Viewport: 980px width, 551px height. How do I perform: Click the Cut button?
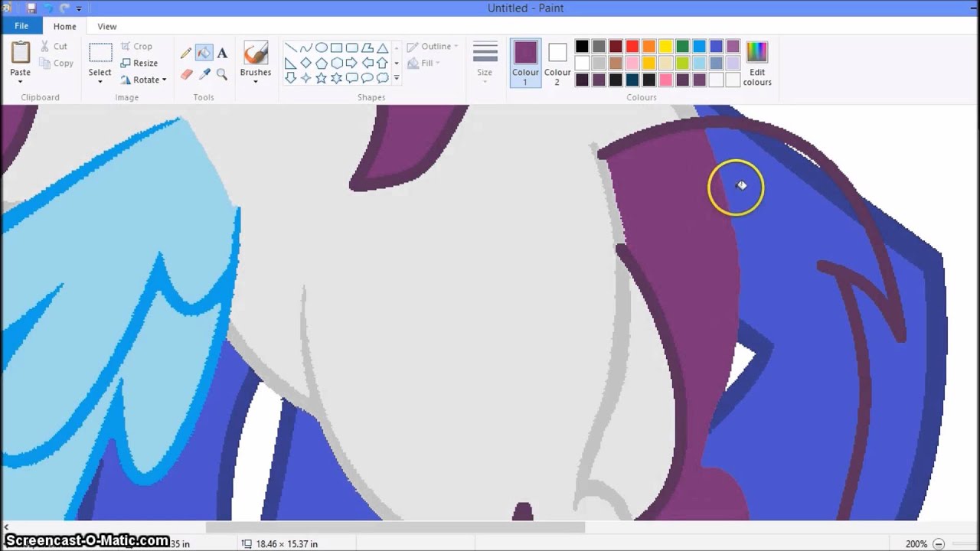click(54, 47)
